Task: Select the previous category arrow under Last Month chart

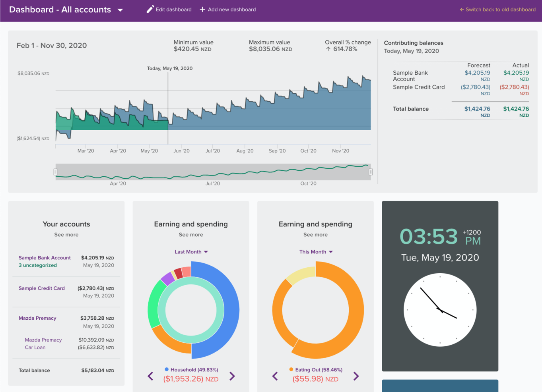Action: (x=150, y=376)
